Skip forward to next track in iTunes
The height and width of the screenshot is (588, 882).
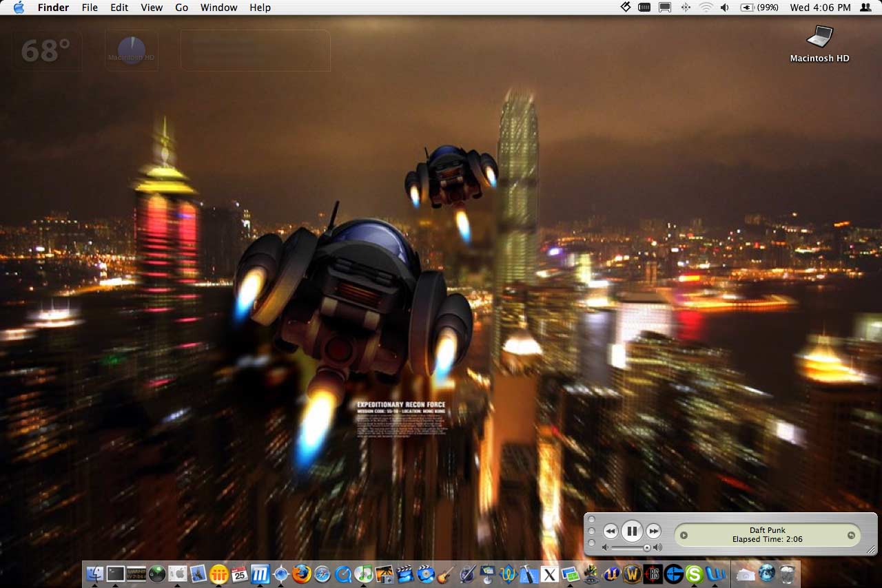pyautogui.click(x=653, y=531)
